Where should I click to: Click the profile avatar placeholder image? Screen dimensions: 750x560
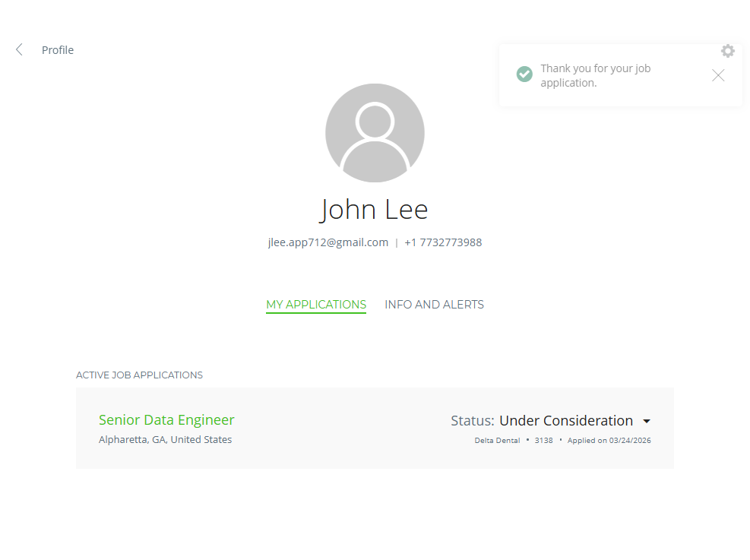(x=375, y=133)
